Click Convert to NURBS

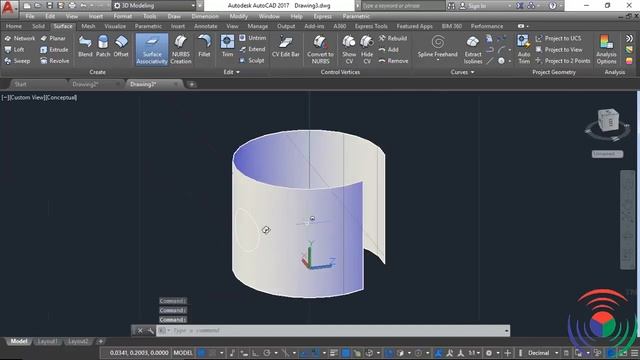(x=320, y=49)
